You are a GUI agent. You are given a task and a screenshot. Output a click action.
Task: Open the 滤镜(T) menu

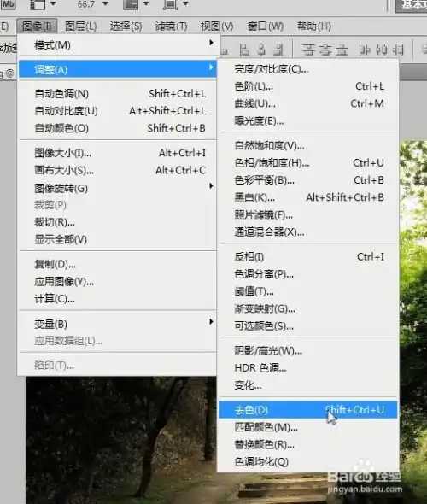point(171,26)
